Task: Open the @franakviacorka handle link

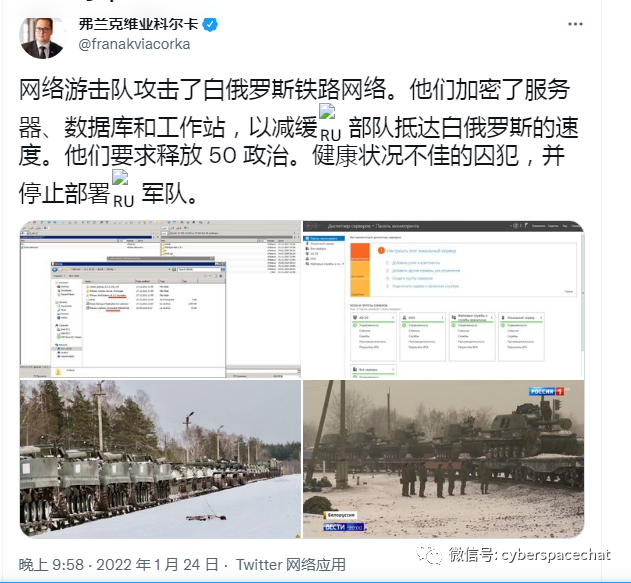Action: (x=134, y=44)
